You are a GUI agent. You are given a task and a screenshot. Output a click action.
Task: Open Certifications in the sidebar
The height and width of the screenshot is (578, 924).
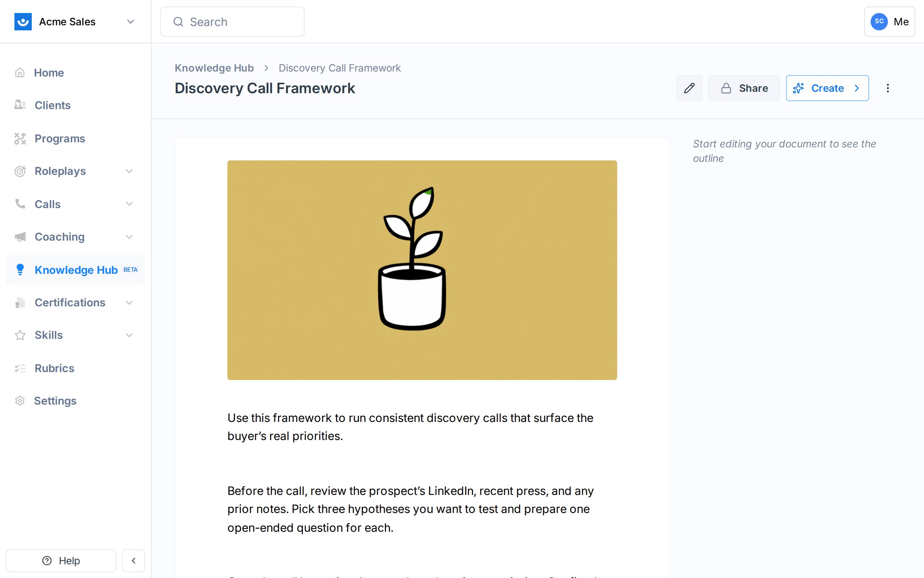click(x=70, y=303)
